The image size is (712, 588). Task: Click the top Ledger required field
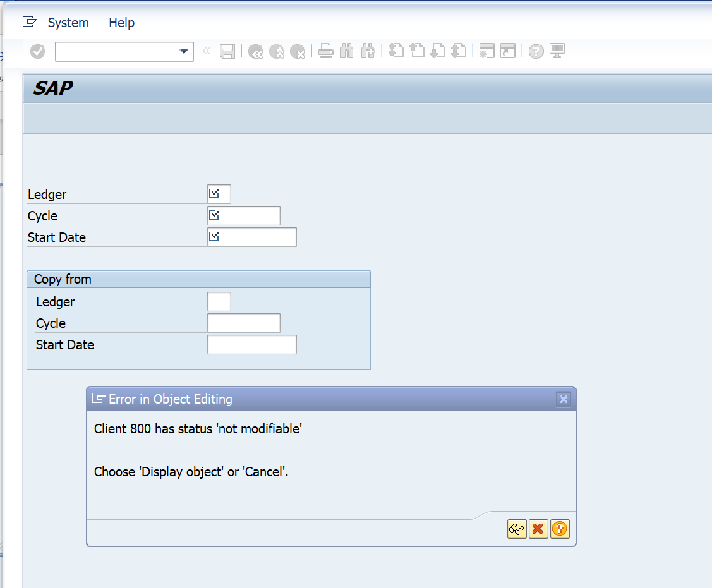tap(219, 195)
